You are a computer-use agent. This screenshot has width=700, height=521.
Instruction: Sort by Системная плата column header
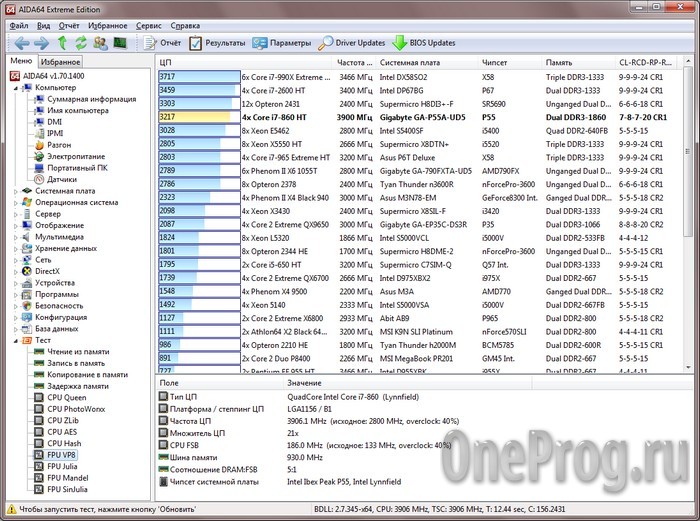[427, 63]
